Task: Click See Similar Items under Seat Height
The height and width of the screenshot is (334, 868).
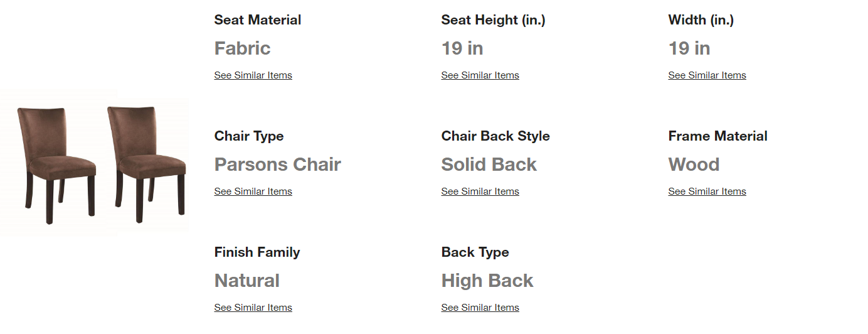Action: tap(480, 75)
